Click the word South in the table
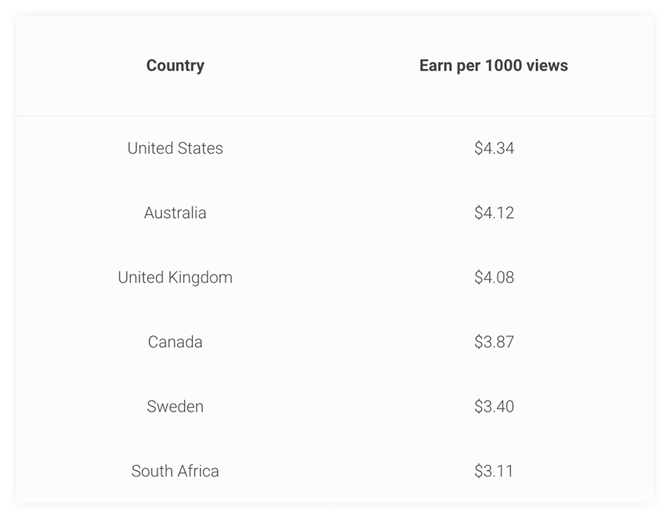 coord(152,471)
